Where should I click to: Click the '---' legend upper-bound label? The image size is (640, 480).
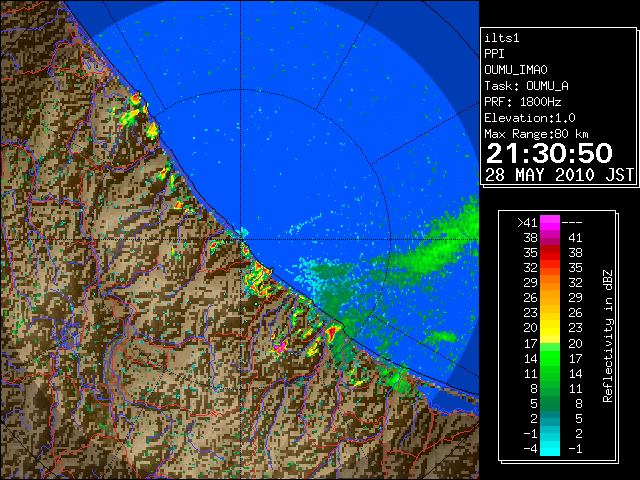(x=572, y=223)
